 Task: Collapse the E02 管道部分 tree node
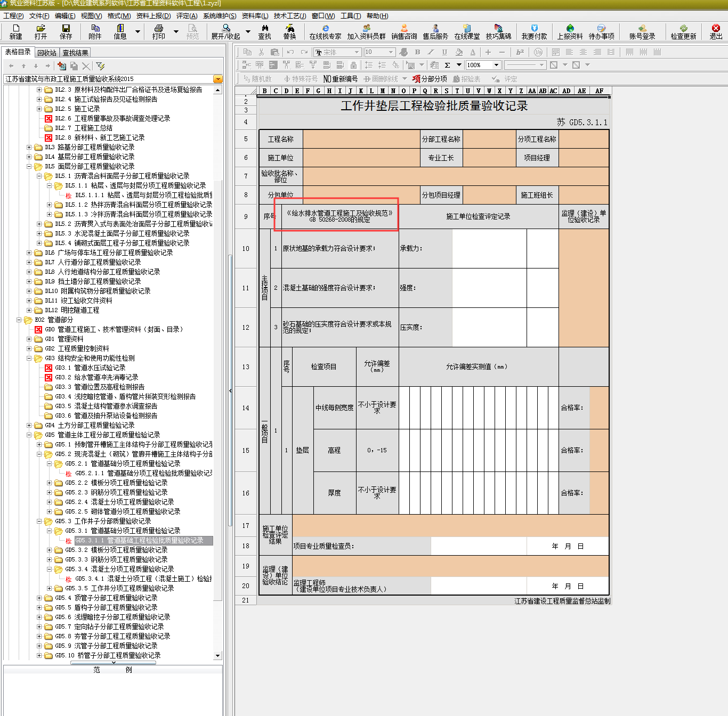pos(19,320)
